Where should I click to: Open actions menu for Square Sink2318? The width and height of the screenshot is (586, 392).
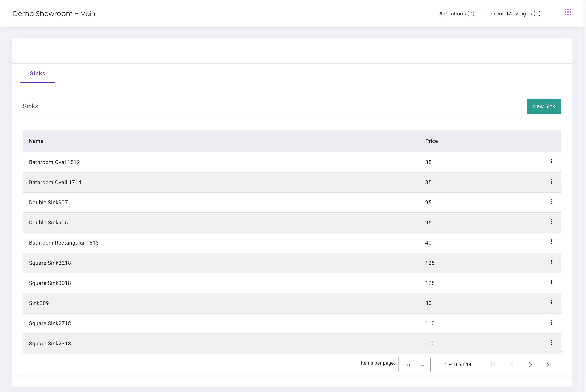click(551, 343)
